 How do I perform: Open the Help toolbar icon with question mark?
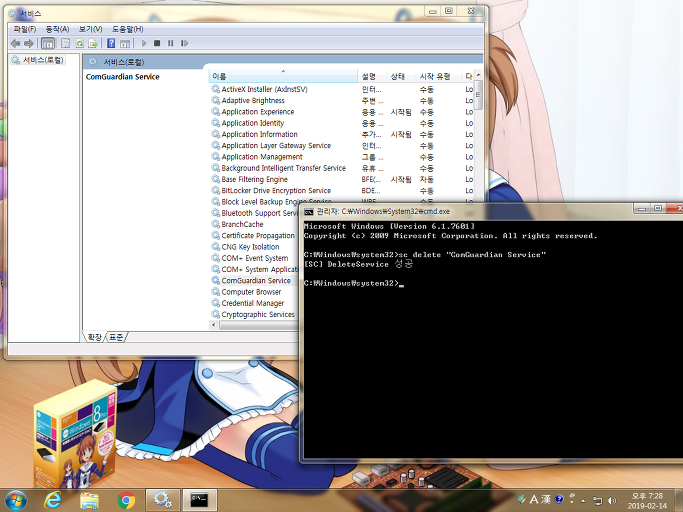[x=111, y=43]
